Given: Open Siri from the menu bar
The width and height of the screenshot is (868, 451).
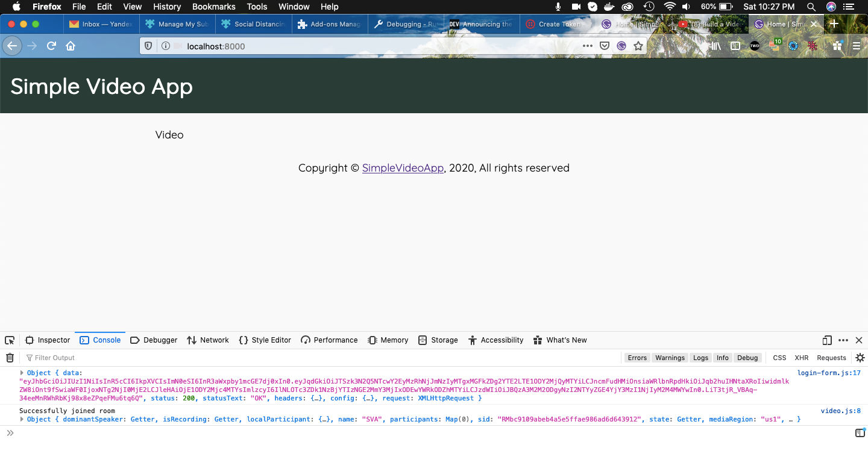Looking at the screenshot, I should click(831, 7).
